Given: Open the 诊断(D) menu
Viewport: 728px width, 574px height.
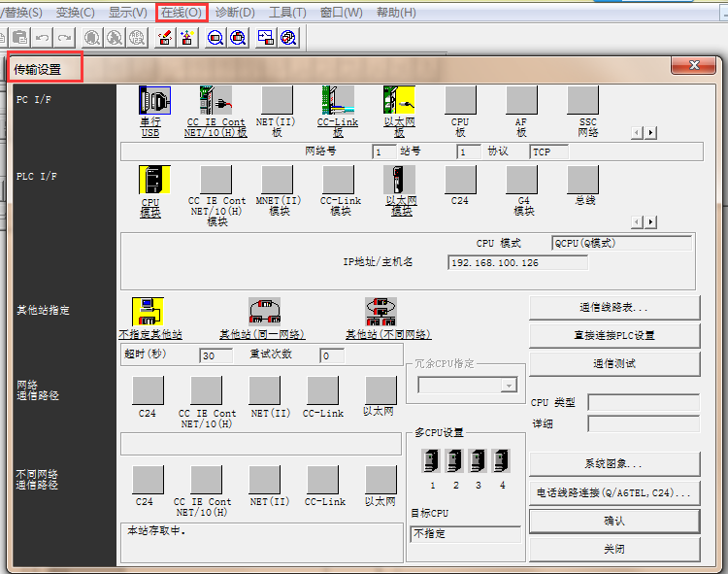Looking at the screenshot, I should pyautogui.click(x=235, y=13).
